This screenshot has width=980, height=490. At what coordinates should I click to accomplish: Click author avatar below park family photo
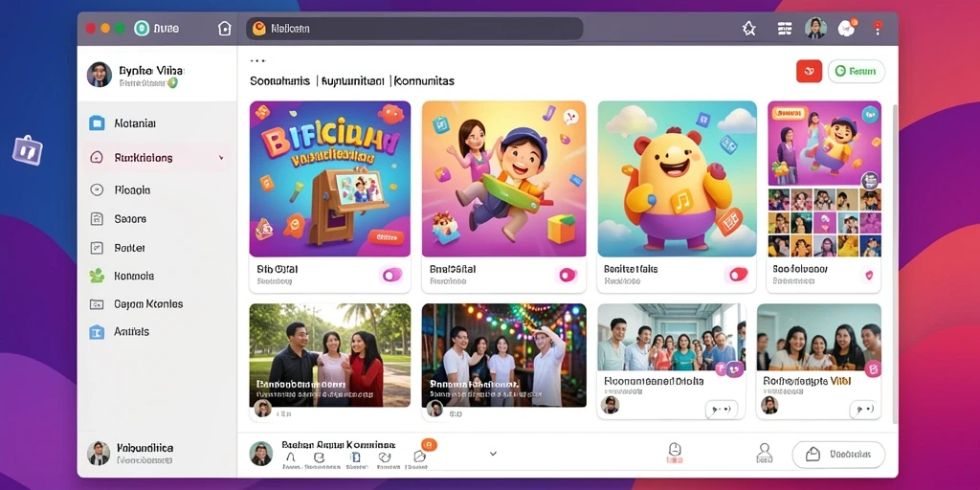(263, 408)
